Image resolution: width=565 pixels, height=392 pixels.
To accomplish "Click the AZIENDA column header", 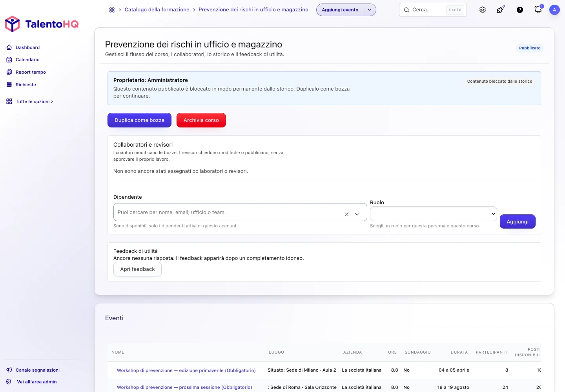I will (353, 352).
